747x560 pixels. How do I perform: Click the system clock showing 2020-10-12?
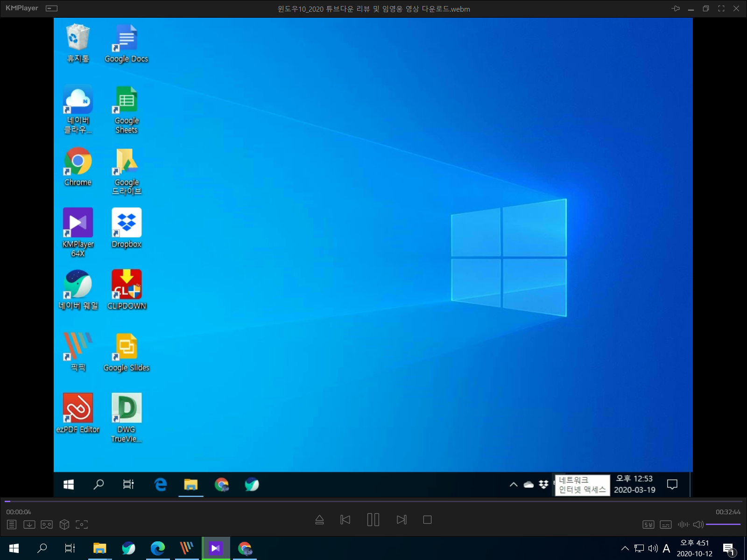695,548
